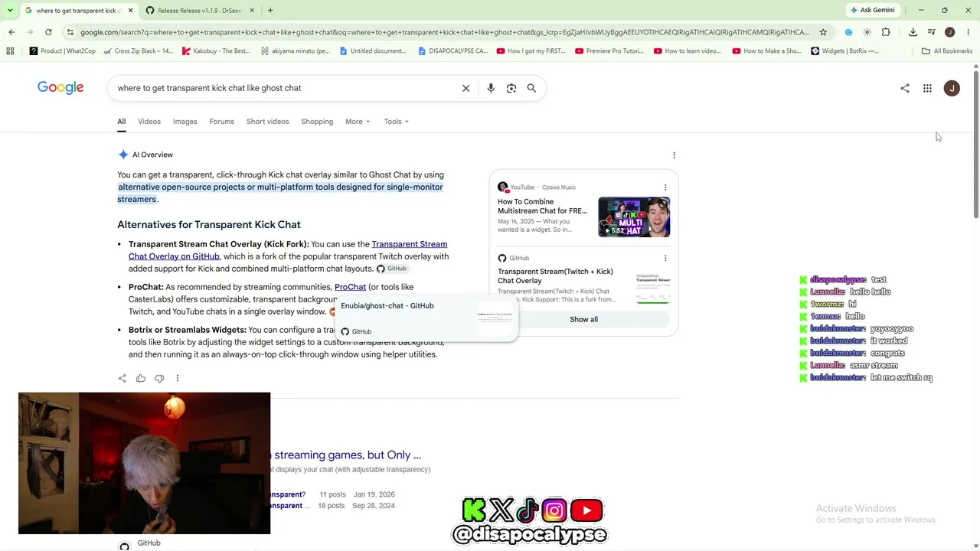
Task: Open How To Combine Multistream Chat video title
Action: (542, 207)
